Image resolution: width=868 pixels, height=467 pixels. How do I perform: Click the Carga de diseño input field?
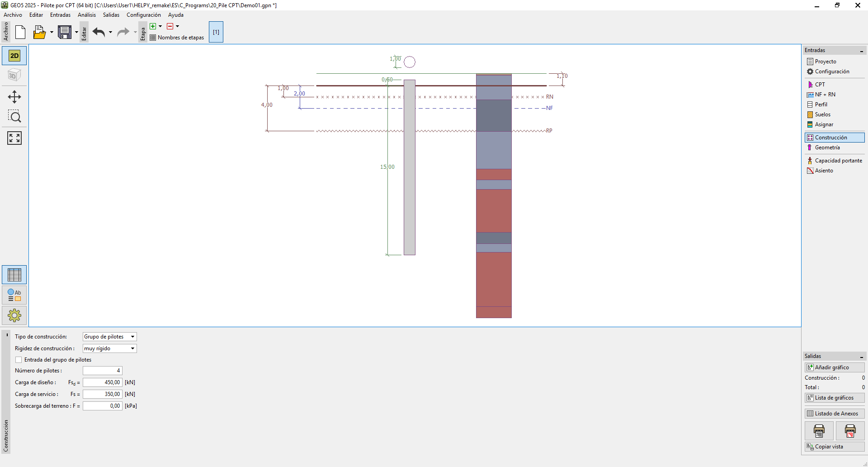(x=103, y=382)
